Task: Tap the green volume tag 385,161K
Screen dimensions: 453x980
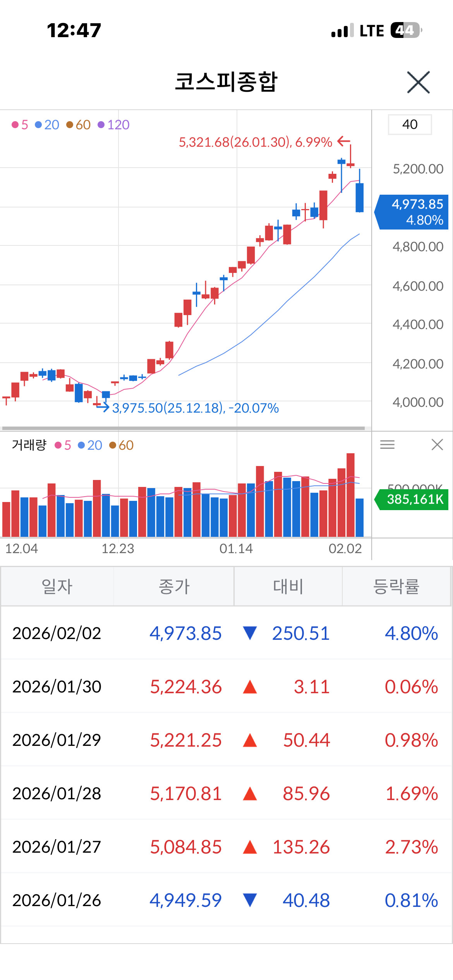Action: tap(412, 499)
